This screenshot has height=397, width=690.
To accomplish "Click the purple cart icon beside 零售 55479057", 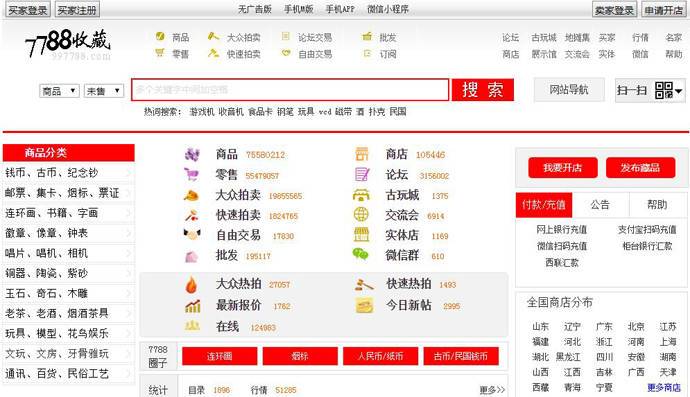I will pyautogui.click(x=191, y=175).
